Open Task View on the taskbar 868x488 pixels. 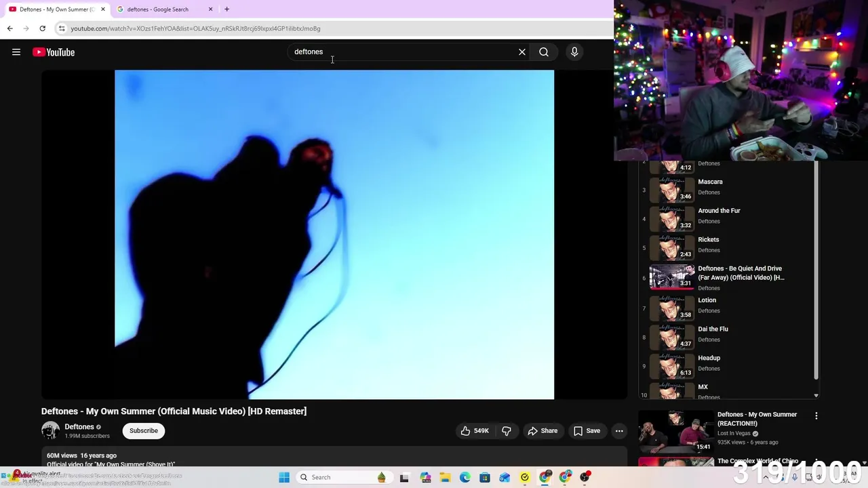[x=404, y=477]
